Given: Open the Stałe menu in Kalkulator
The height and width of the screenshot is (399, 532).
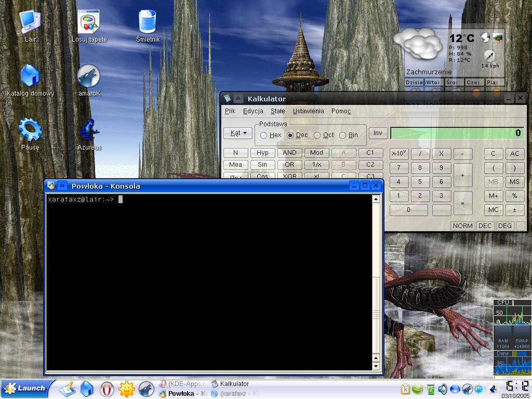Looking at the screenshot, I should 277,111.
